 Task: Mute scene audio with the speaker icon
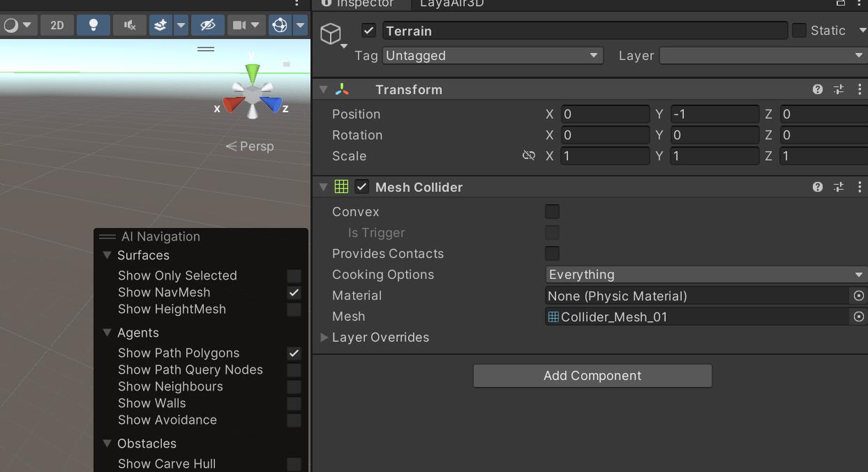coord(129,25)
